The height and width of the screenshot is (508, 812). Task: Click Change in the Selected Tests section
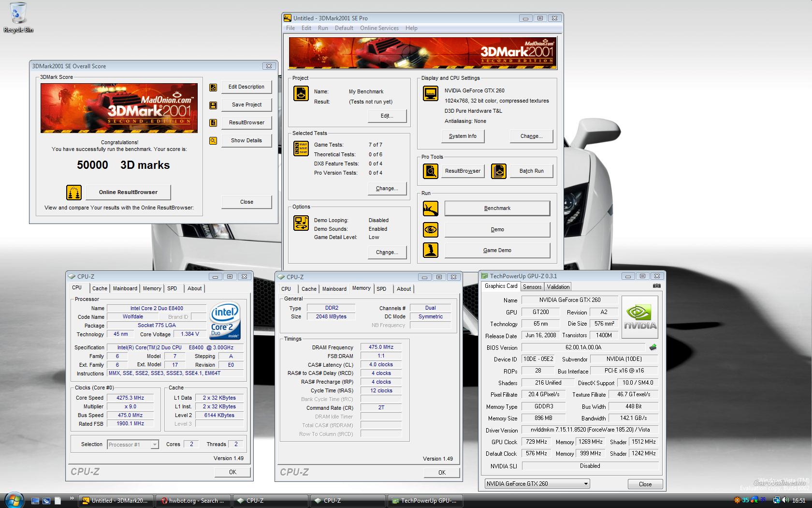coord(387,189)
